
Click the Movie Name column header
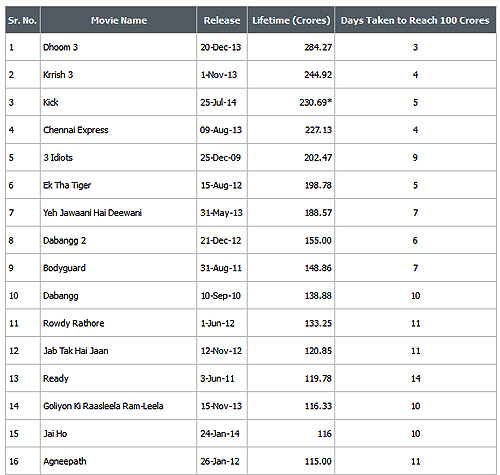pos(118,20)
